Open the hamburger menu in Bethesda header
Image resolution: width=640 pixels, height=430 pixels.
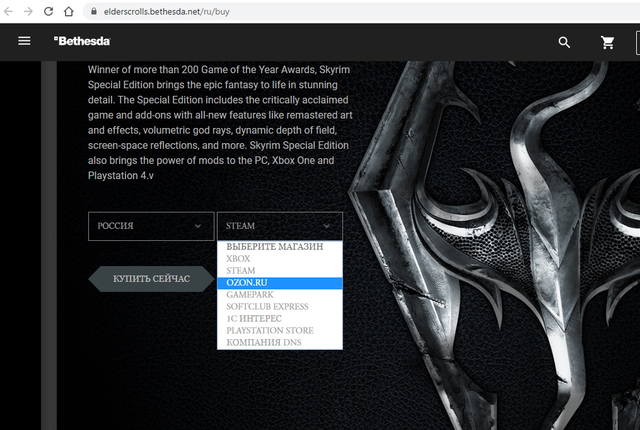point(24,41)
